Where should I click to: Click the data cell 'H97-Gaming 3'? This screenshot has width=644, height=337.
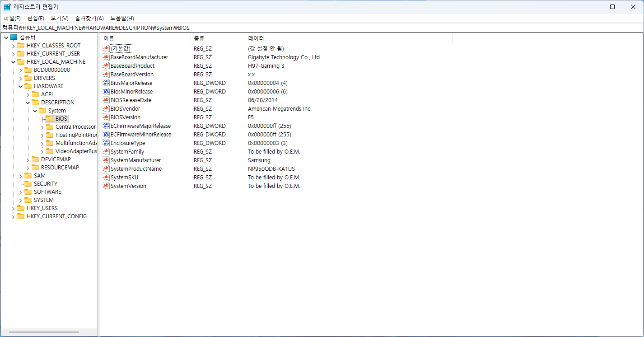pos(266,66)
